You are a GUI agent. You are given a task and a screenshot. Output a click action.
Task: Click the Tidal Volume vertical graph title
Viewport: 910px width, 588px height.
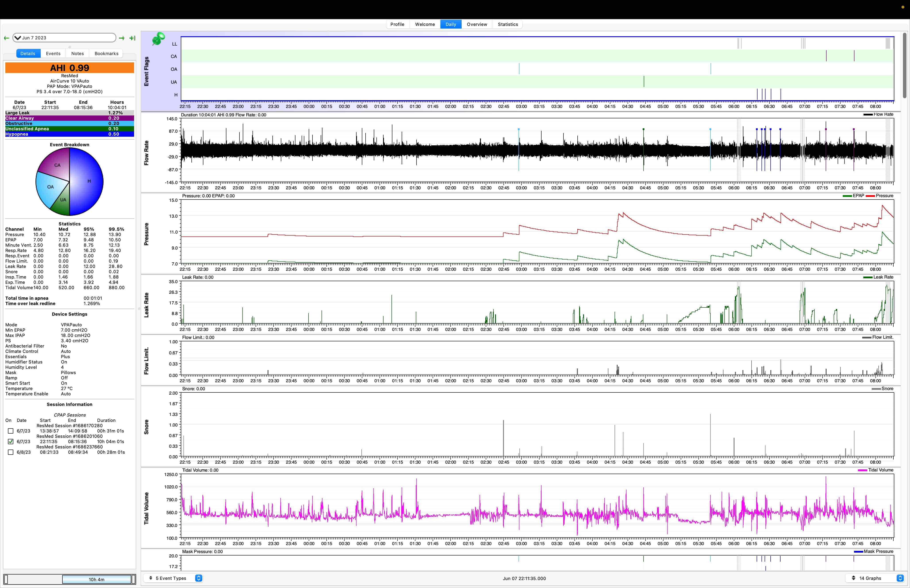coord(146,508)
